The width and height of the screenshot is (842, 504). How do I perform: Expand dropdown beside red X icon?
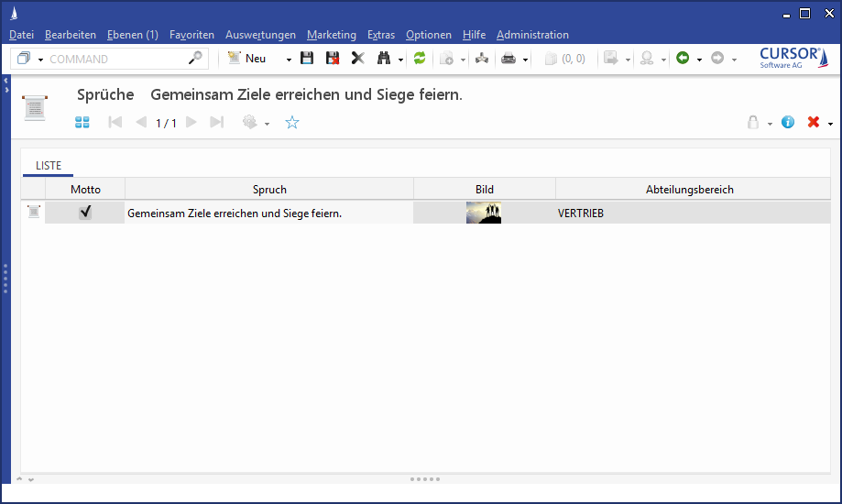[830, 123]
